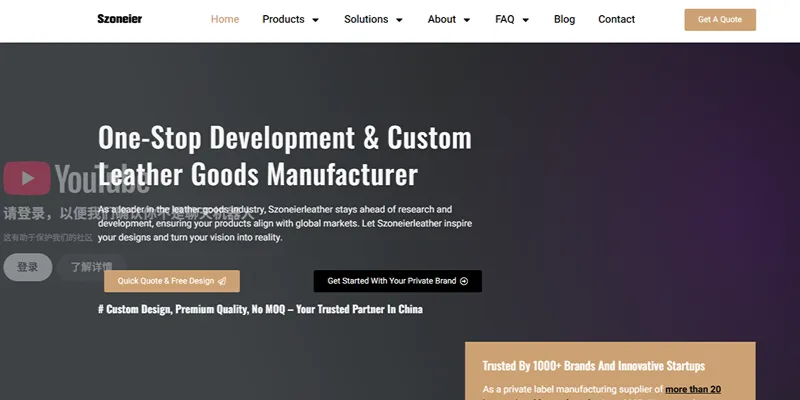
Task: Go to the Blog page
Action: [x=564, y=19]
